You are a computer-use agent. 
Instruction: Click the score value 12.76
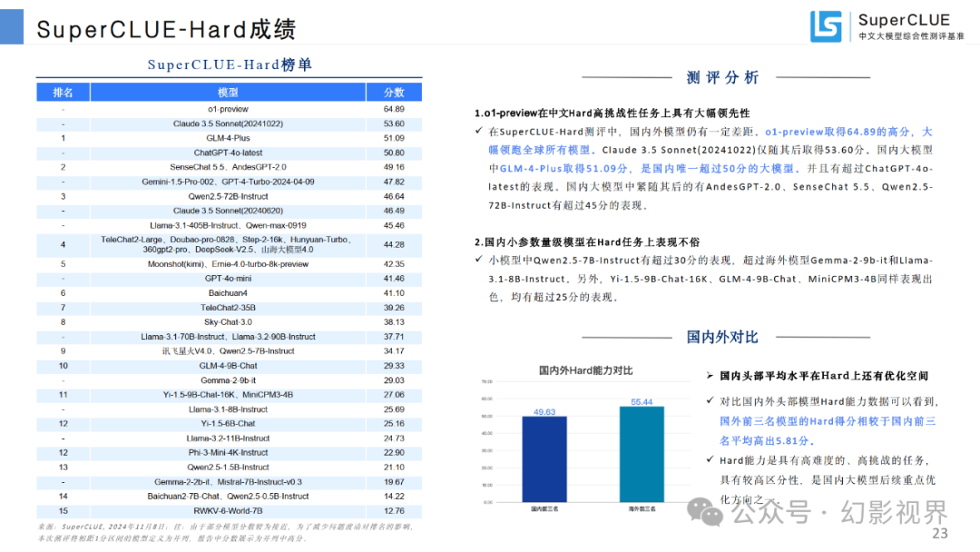pos(394,511)
